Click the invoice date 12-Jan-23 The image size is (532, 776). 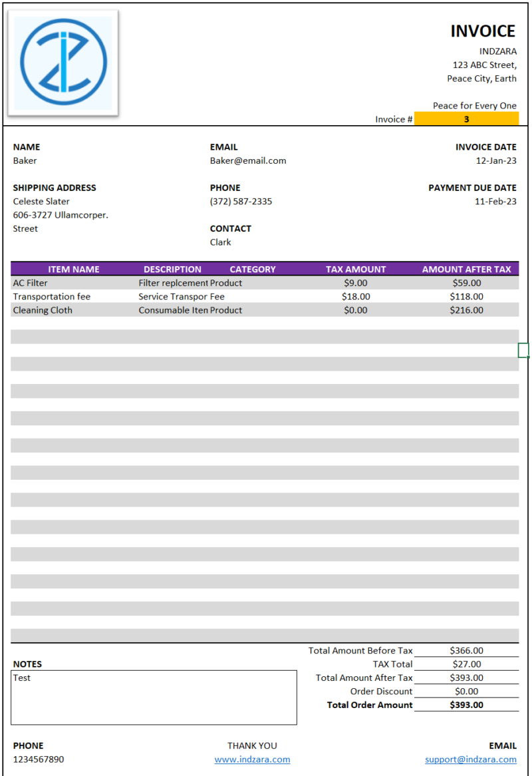tap(493, 160)
